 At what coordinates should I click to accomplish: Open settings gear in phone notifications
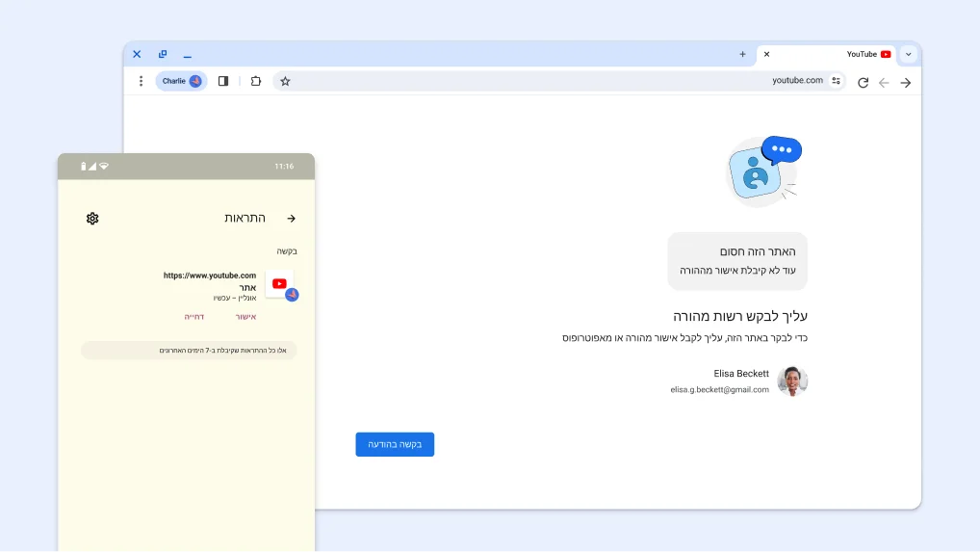pos(92,218)
